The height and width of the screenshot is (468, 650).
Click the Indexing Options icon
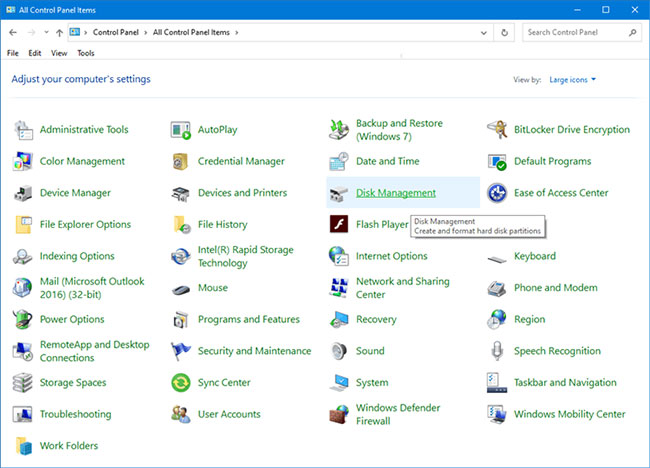click(x=23, y=256)
